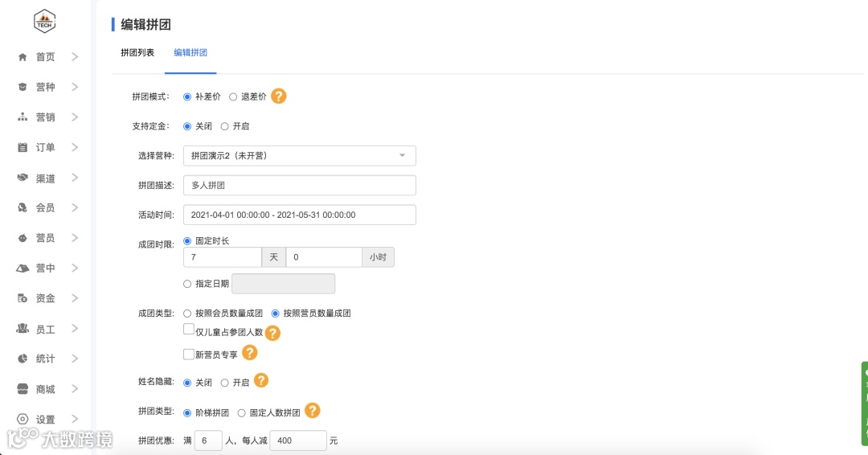868x455 pixels.
Task: Expand the 首页 menu chevron
Action: click(75, 57)
